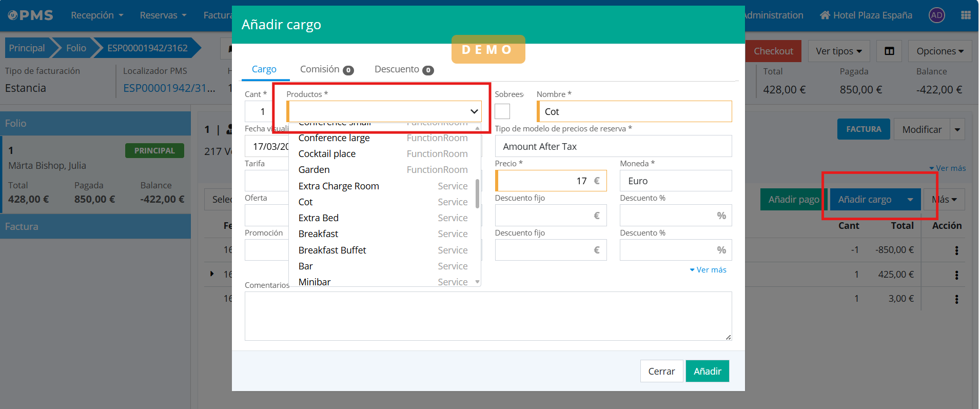This screenshot has height=409, width=980.
Task: Open actions menu for the 850,00 € row
Action: 956,250
